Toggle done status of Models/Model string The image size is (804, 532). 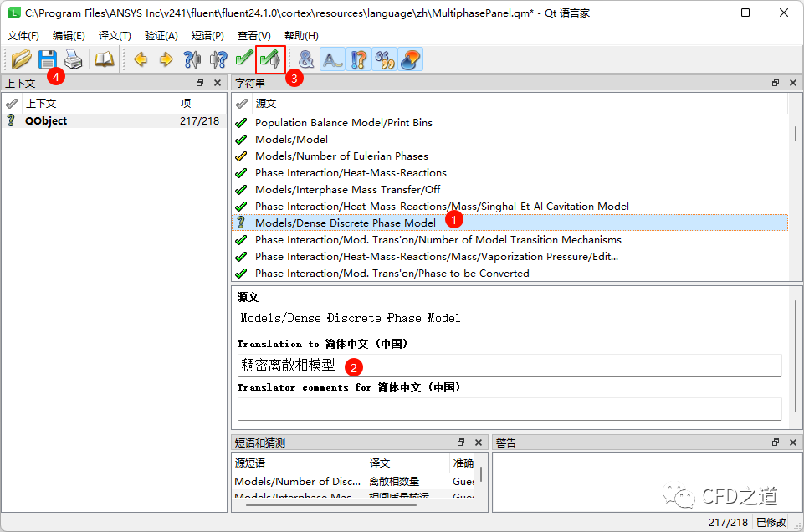[x=241, y=140]
